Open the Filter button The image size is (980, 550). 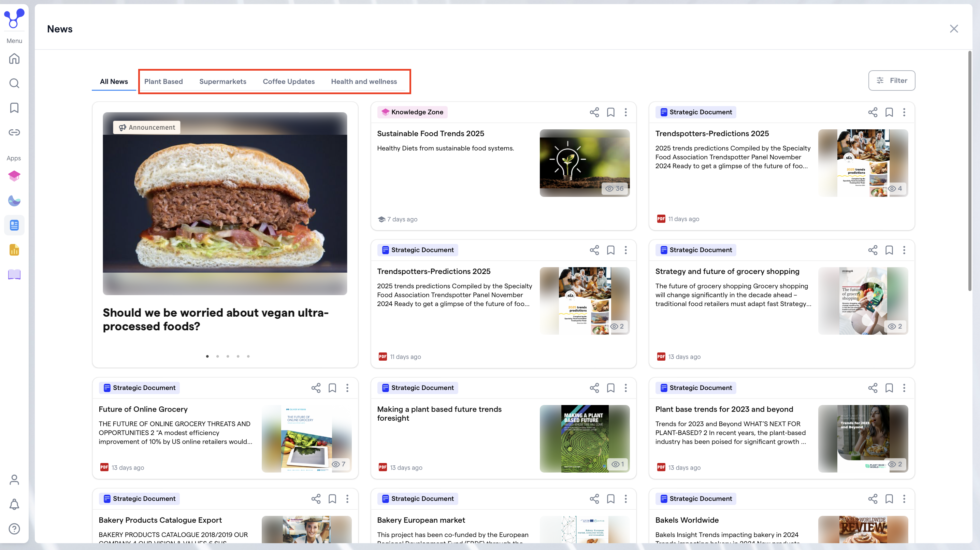892,80
